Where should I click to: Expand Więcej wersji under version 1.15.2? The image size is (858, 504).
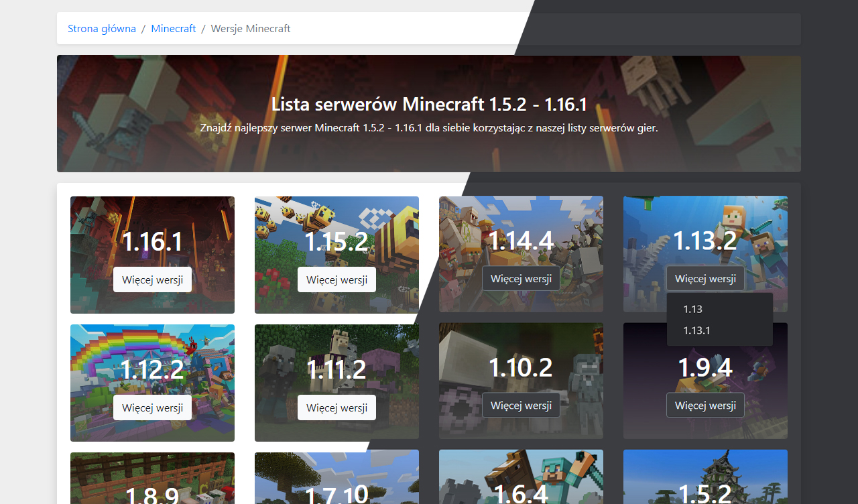click(x=336, y=279)
